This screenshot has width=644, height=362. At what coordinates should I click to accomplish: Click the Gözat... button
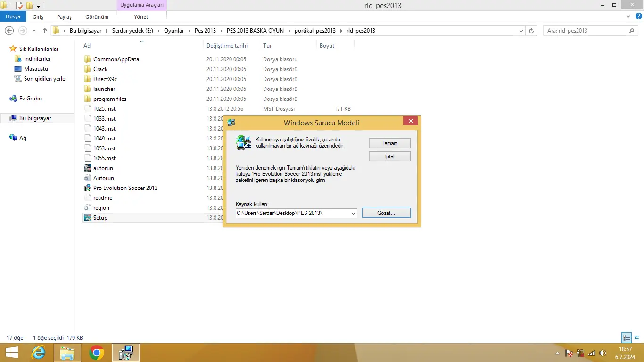(386, 213)
